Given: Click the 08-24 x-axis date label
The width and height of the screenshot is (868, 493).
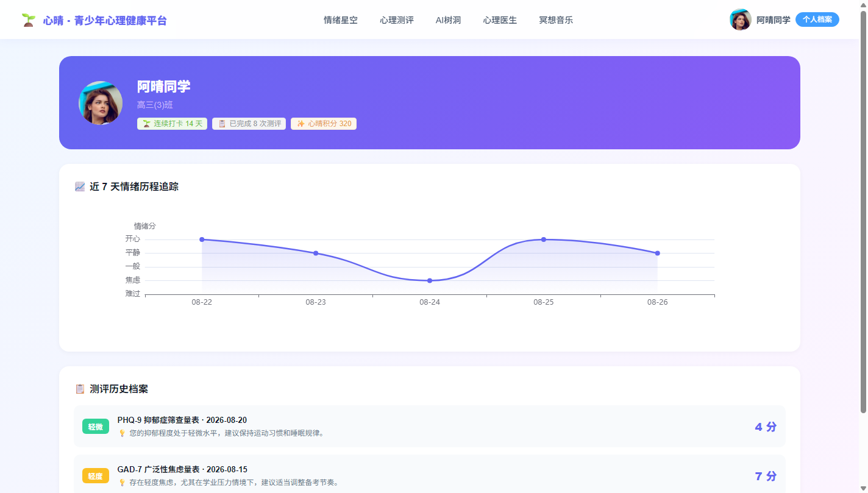Looking at the screenshot, I should coord(430,302).
